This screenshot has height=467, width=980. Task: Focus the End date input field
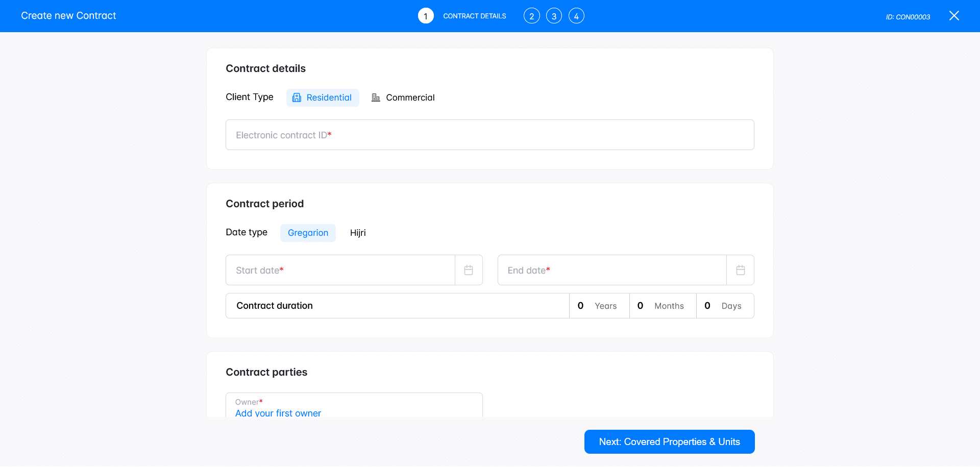tap(611, 270)
